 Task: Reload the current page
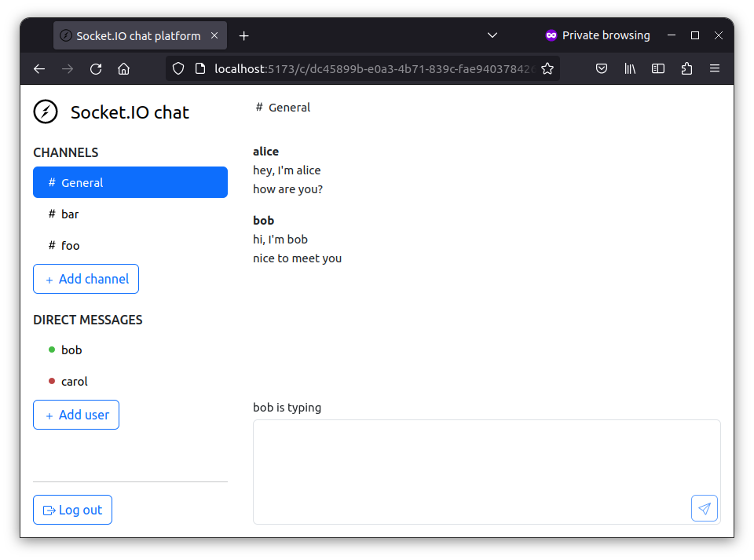click(x=96, y=68)
